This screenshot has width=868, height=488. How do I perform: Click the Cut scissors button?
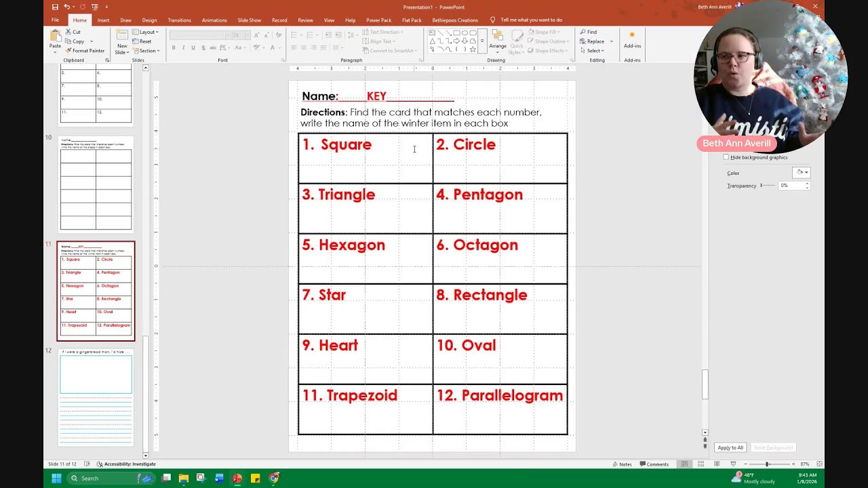click(x=73, y=32)
